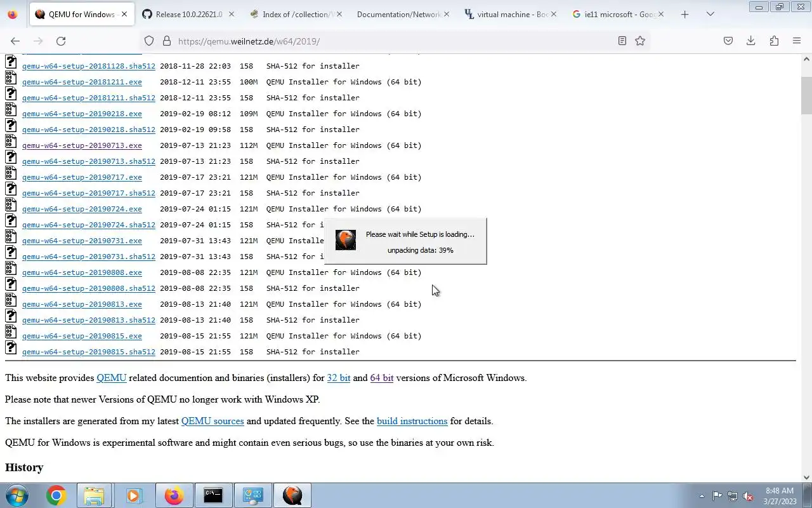Open qemu-w64-setup-20190717.sha512 link
The image size is (812, 508).
88,193
